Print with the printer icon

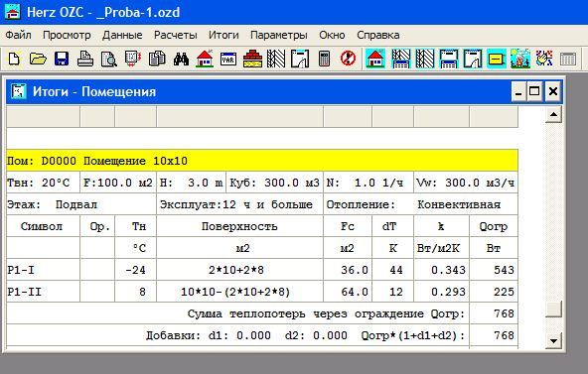click(x=85, y=59)
